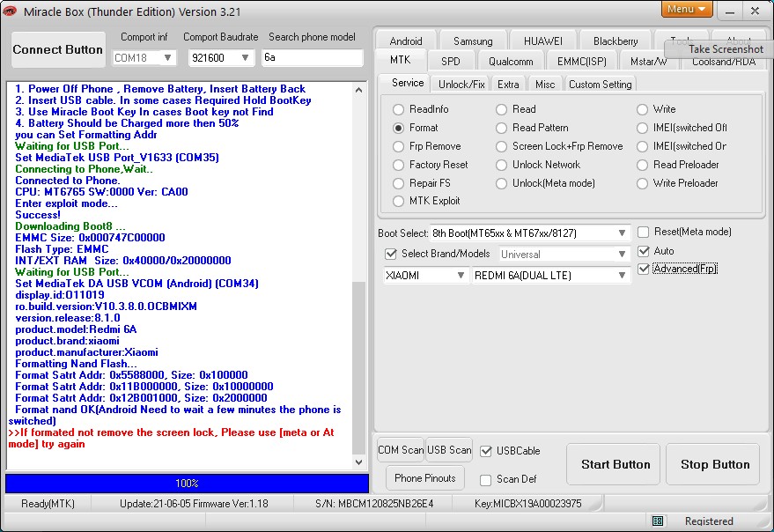Click the S/N: MBCM120825NB26E4 status entry
This screenshot has height=532, width=774.
click(374, 504)
